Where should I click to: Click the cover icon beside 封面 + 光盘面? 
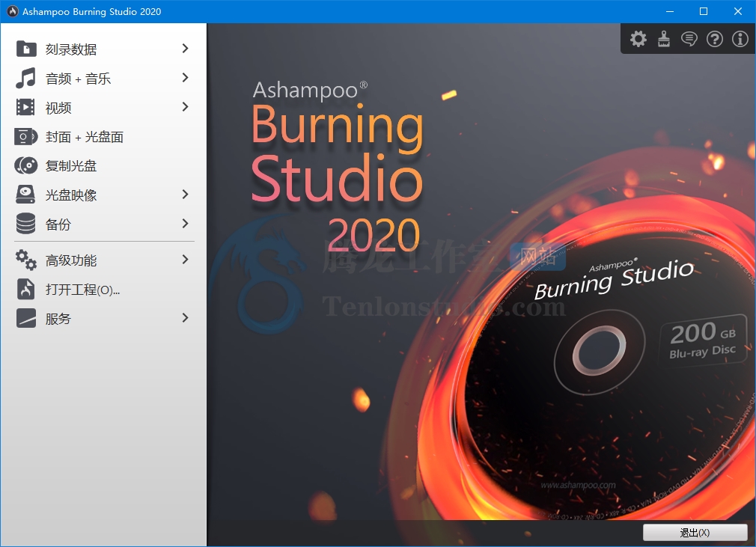coord(25,136)
